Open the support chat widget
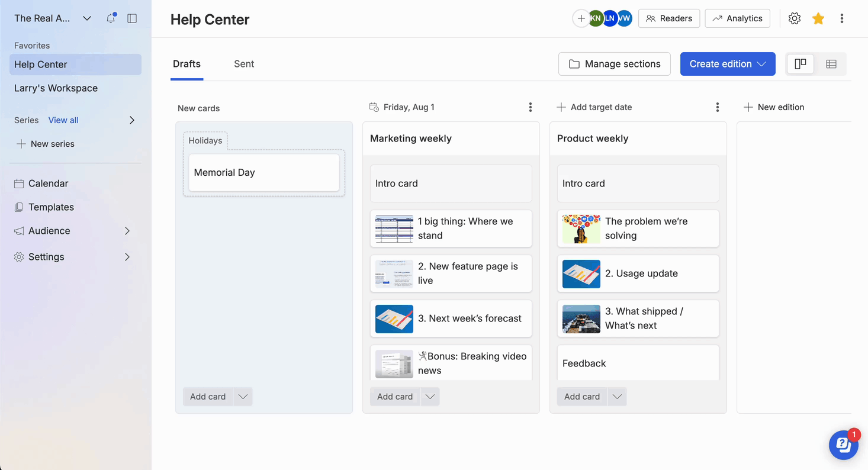 (844, 445)
